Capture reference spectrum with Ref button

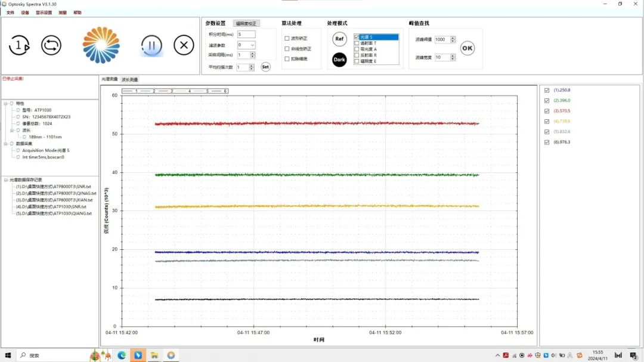(339, 39)
